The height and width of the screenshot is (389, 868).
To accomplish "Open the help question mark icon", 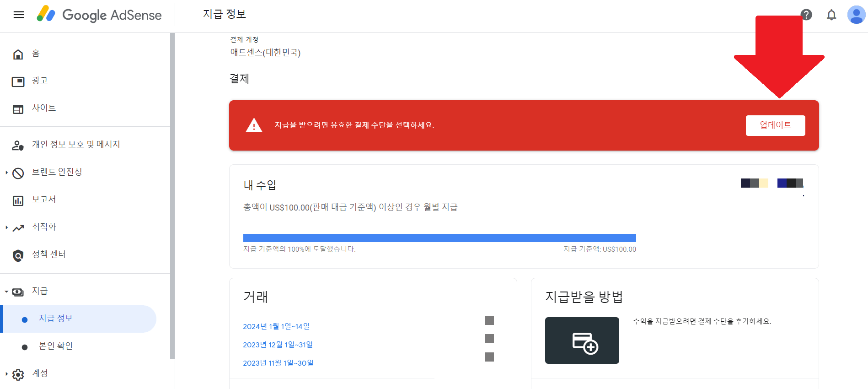I will pyautogui.click(x=806, y=15).
